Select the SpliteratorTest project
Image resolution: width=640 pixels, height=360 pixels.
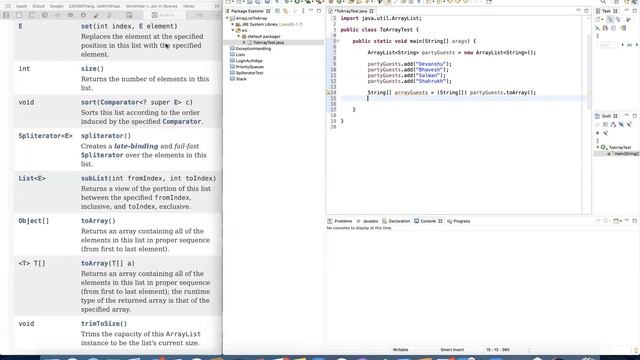[249, 73]
